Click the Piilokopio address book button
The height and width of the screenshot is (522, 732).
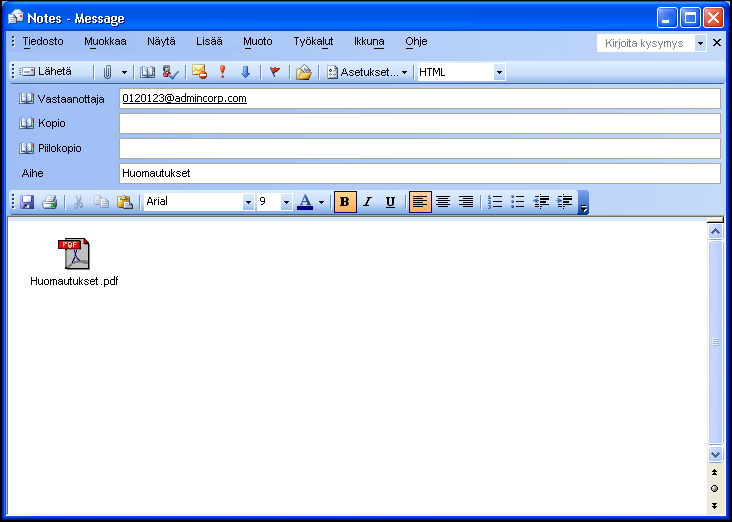pyautogui.click(x=50, y=148)
